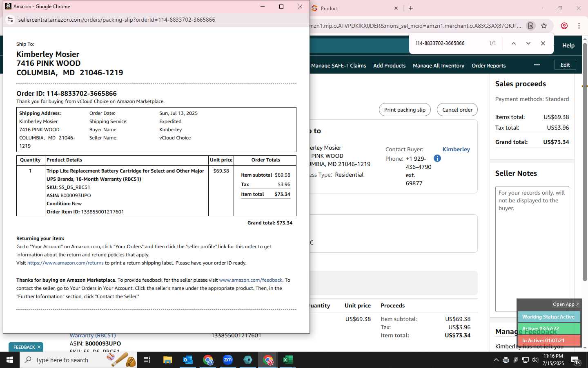
Task: Open the Manage All Inventory menu item
Action: point(439,65)
